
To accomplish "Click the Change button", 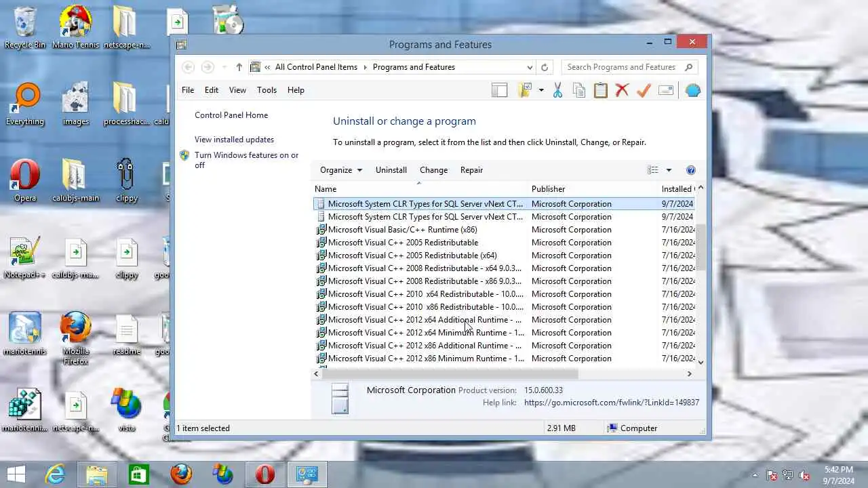I will (433, 170).
